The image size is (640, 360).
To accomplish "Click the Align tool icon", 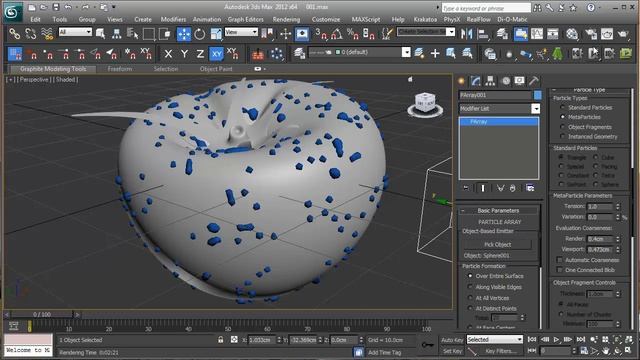I will pyautogui.click(x=483, y=34).
